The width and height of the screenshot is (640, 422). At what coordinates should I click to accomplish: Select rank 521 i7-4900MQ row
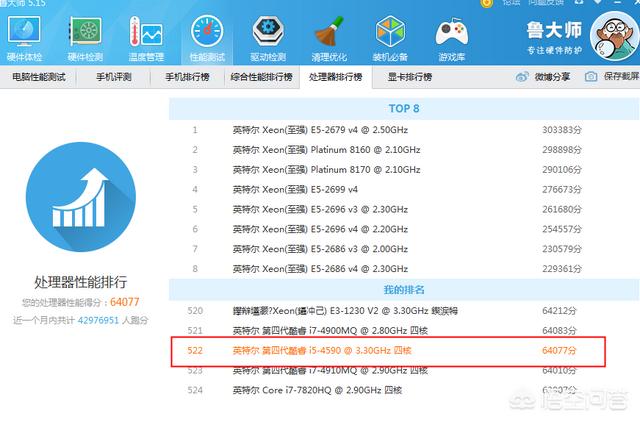(x=404, y=330)
